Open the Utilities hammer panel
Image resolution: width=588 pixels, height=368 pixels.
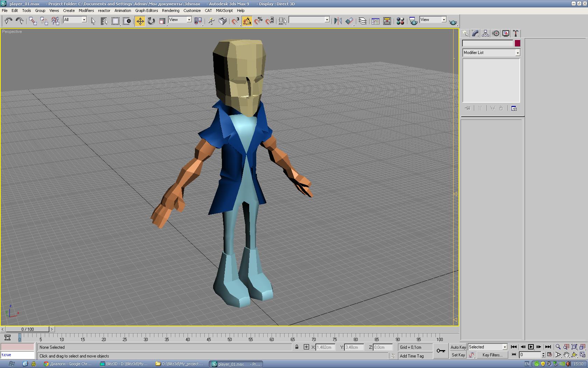point(516,33)
